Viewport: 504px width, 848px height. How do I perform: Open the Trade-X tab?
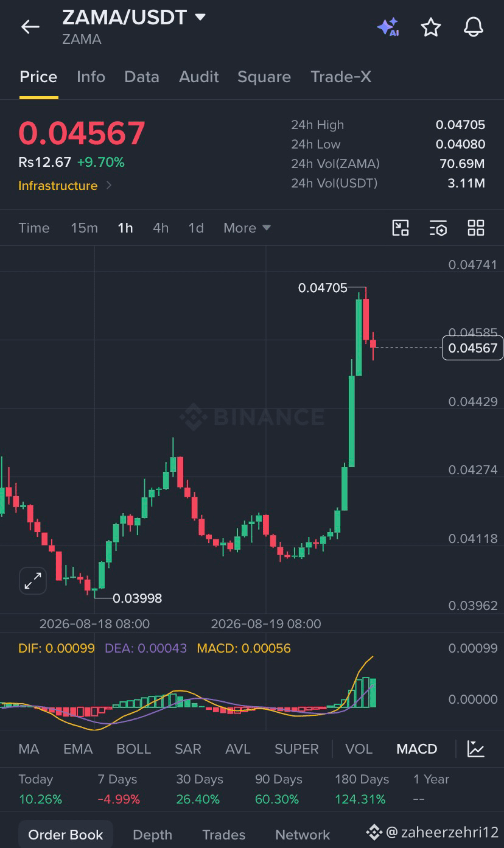[341, 77]
